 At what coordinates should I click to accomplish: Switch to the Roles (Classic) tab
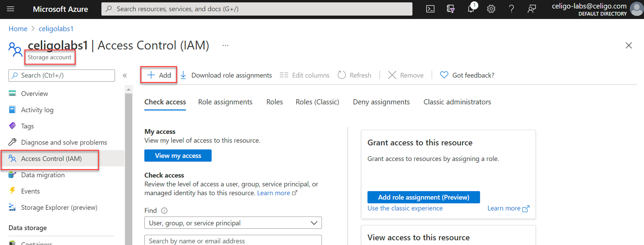[x=317, y=102]
